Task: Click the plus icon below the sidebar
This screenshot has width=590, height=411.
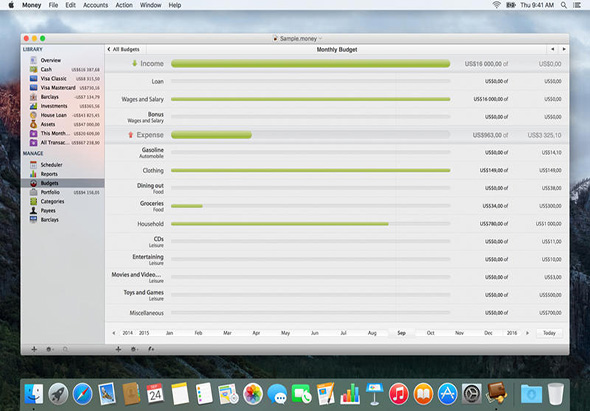Action: (34, 349)
